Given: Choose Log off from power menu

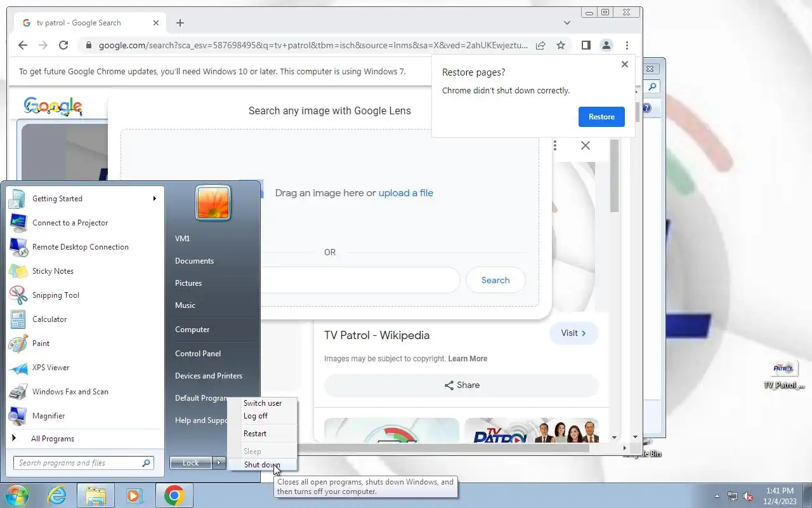Looking at the screenshot, I should pos(263,416).
